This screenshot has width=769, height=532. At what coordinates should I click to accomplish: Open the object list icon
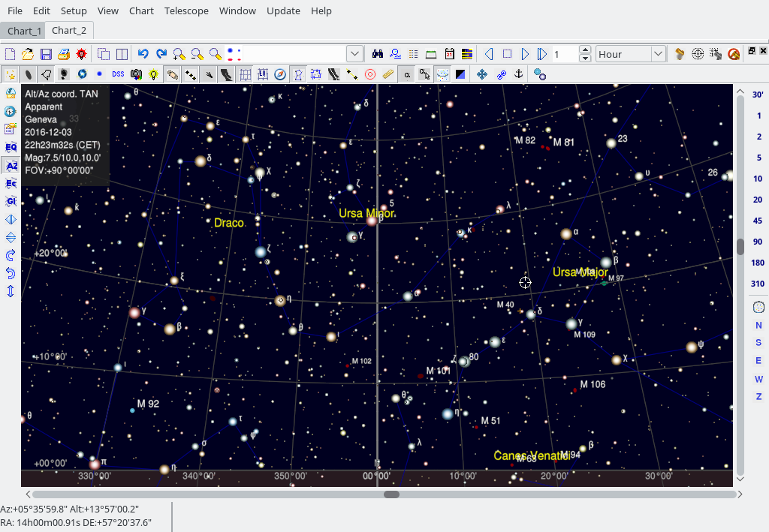pyautogui.click(x=414, y=54)
